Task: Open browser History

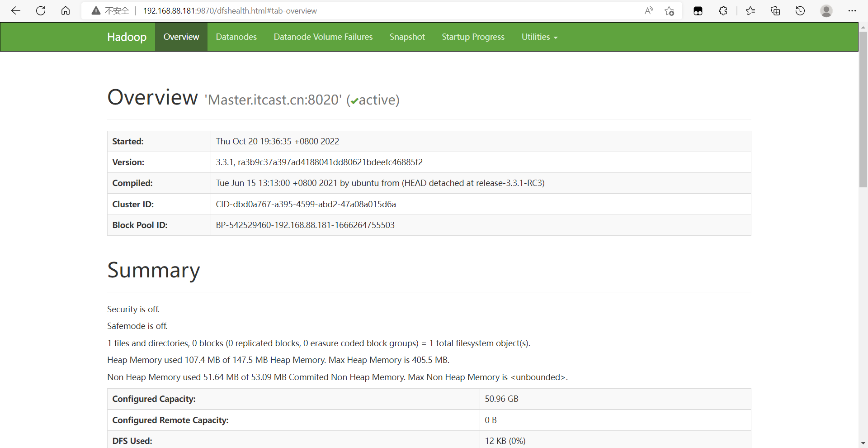Action: tap(800, 11)
